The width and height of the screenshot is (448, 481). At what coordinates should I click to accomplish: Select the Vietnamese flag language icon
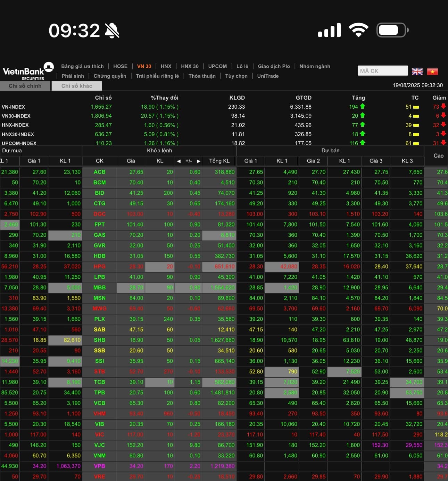click(x=432, y=71)
